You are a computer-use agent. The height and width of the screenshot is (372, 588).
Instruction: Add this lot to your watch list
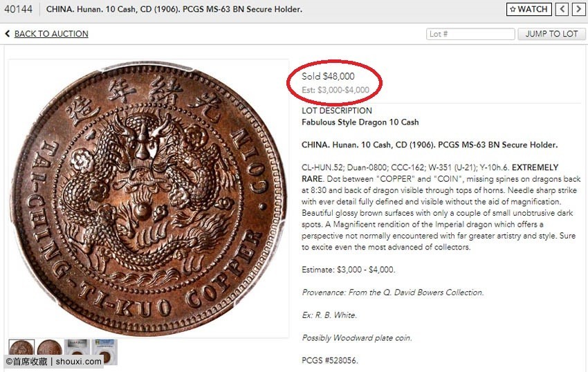point(529,10)
